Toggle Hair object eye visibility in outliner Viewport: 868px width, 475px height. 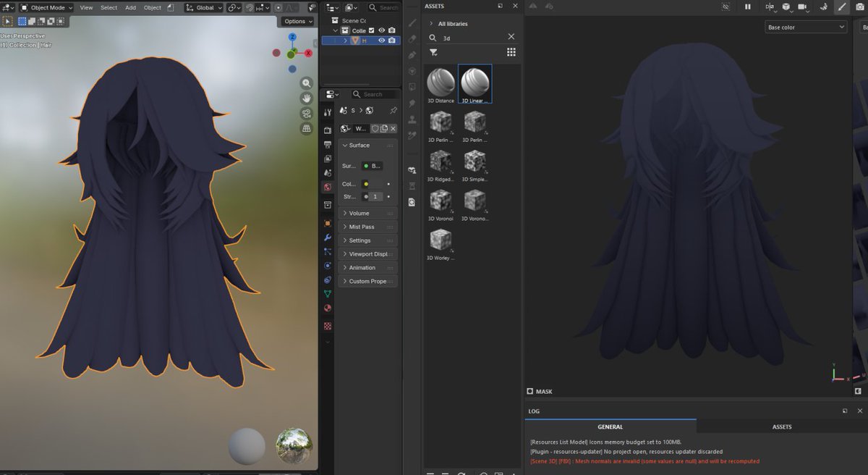pyautogui.click(x=381, y=41)
